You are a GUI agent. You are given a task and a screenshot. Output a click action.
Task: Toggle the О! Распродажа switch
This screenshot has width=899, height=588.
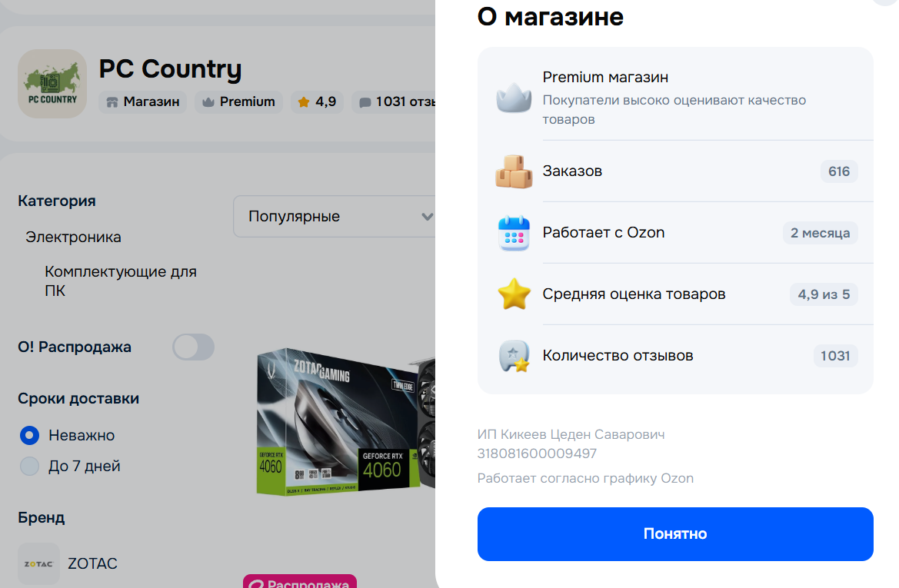click(x=194, y=347)
